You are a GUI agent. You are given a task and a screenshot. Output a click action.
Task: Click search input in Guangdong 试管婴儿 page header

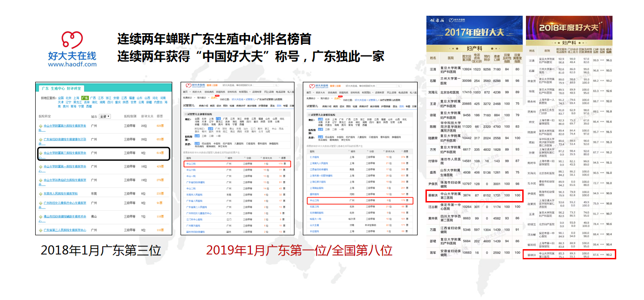point(263,86)
